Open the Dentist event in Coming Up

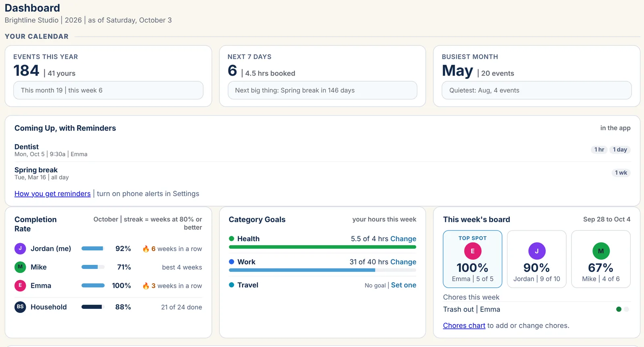[27, 147]
